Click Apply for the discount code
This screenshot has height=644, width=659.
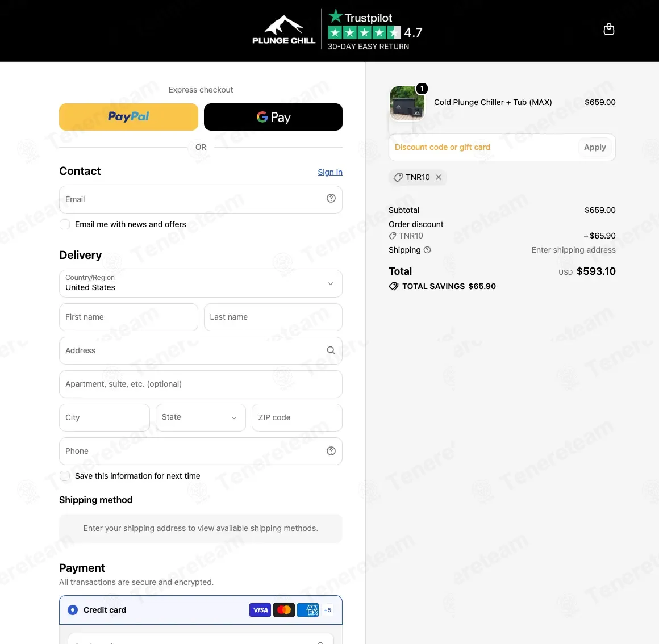pyautogui.click(x=595, y=148)
